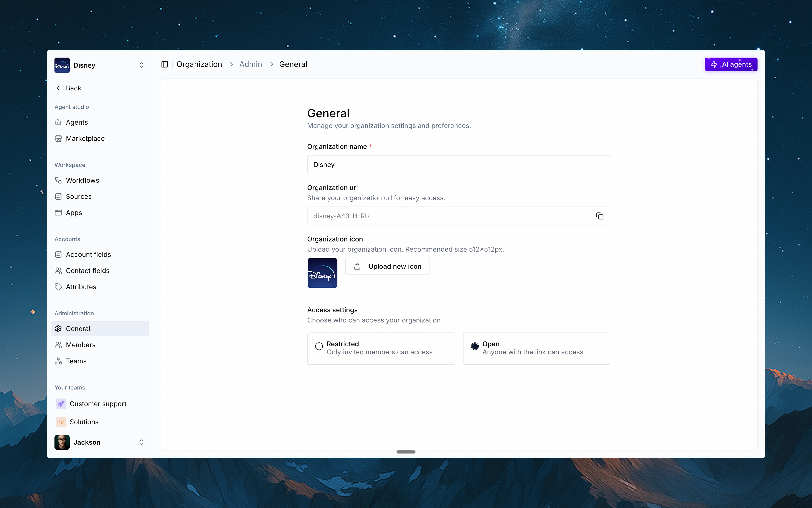
Task: Go to Sources page
Action: (100, 197)
